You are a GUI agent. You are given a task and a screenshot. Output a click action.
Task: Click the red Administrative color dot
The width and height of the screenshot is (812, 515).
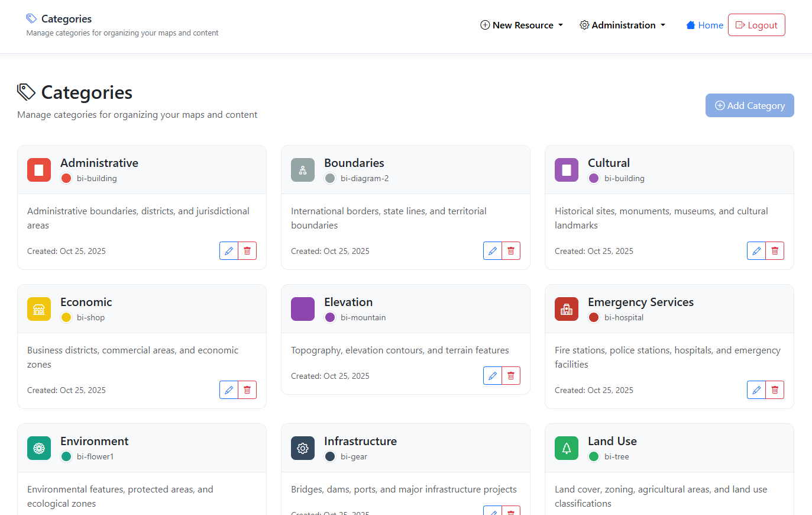[66, 178]
